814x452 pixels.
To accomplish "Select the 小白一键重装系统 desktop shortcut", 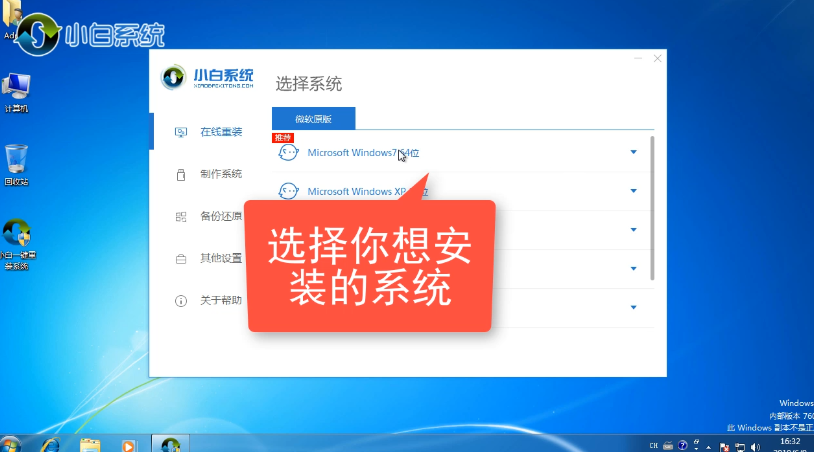I will pos(17,245).
